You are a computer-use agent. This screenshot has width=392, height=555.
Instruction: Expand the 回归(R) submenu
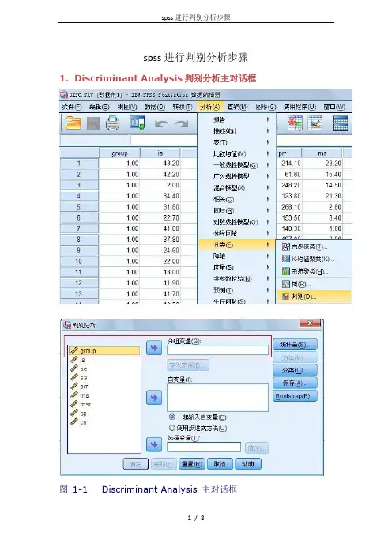click(x=236, y=210)
